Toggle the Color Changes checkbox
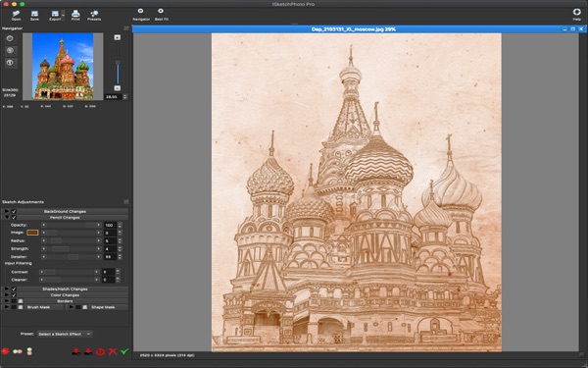Image resolution: width=588 pixels, height=368 pixels. click(x=14, y=295)
